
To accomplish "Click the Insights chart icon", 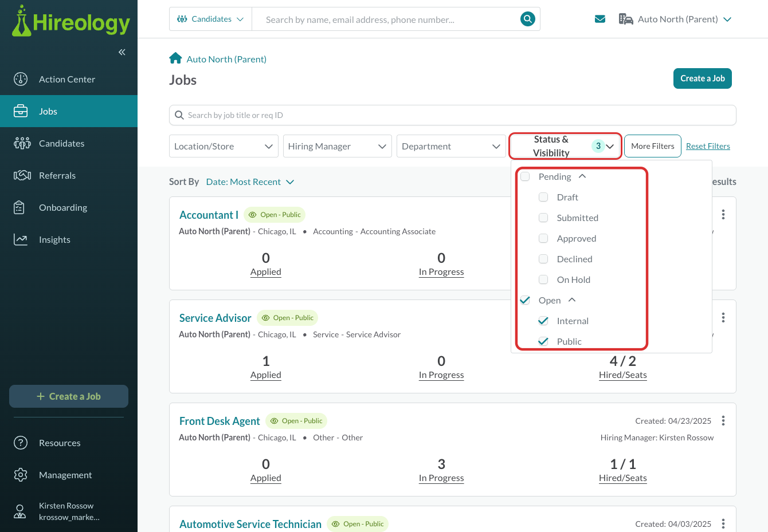I will pyautogui.click(x=21, y=239).
